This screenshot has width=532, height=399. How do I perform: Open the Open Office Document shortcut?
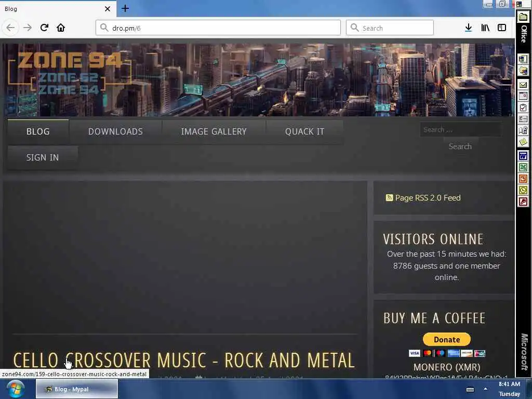point(523,71)
